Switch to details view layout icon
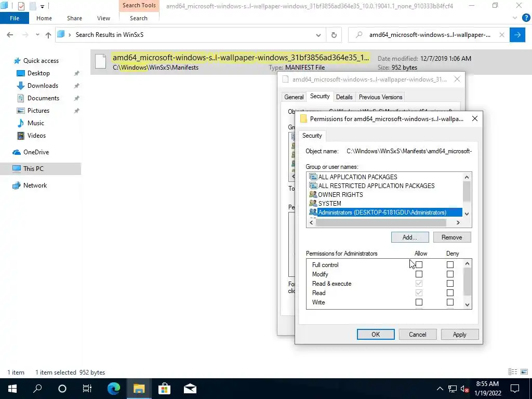532x399 pixels. pyautogui.click(x=513, y=372)
